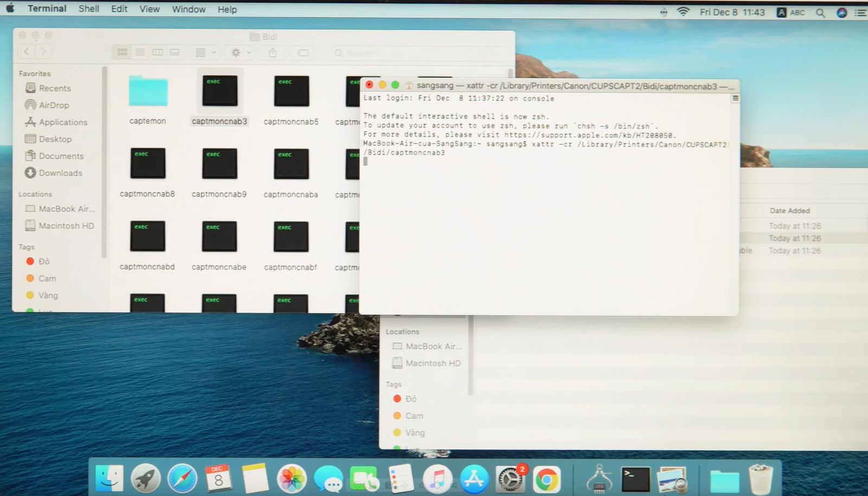This screenshot has width=868, height=496.
Task: Click the Terminal scroll-to-marks button
Action: point(735,98)
